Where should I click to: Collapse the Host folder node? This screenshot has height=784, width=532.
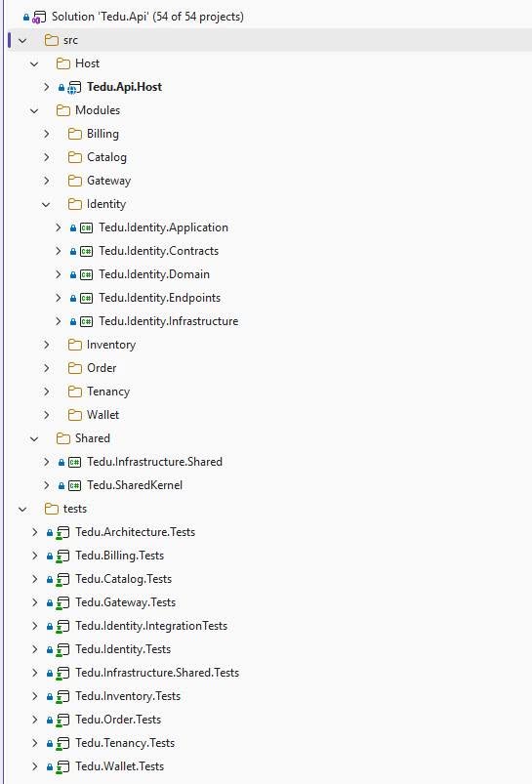(34, 64)
